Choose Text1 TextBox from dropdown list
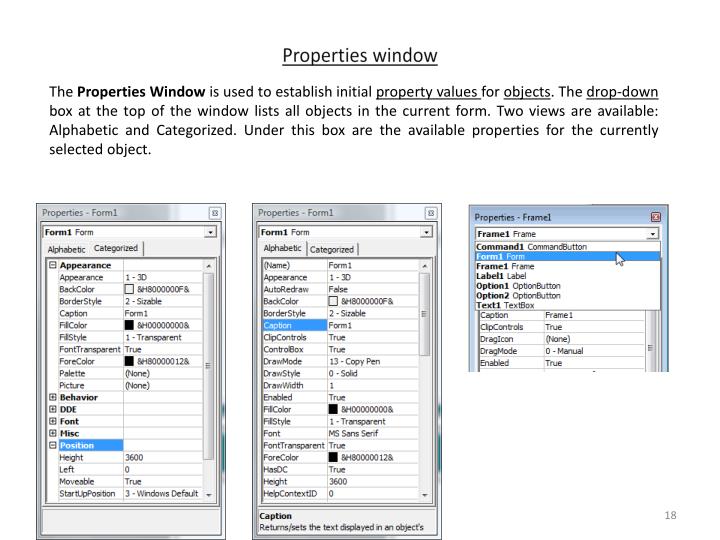 point(568,305)
